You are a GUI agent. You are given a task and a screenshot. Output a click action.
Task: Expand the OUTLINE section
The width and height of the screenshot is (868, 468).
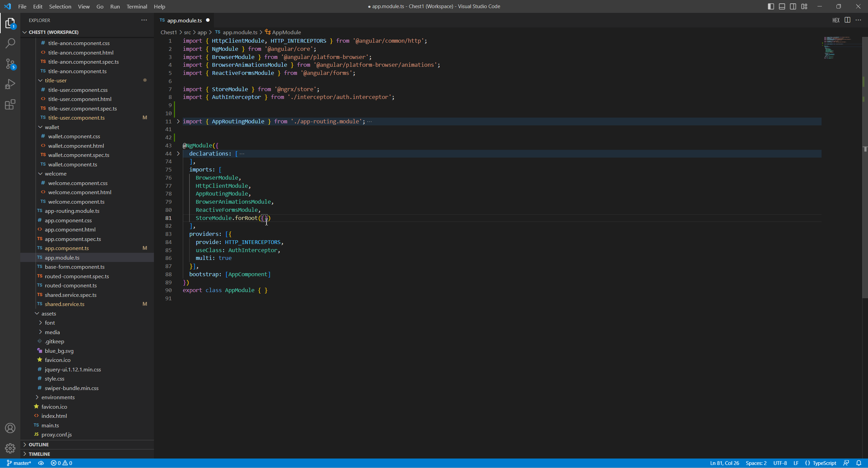[39, 444]
